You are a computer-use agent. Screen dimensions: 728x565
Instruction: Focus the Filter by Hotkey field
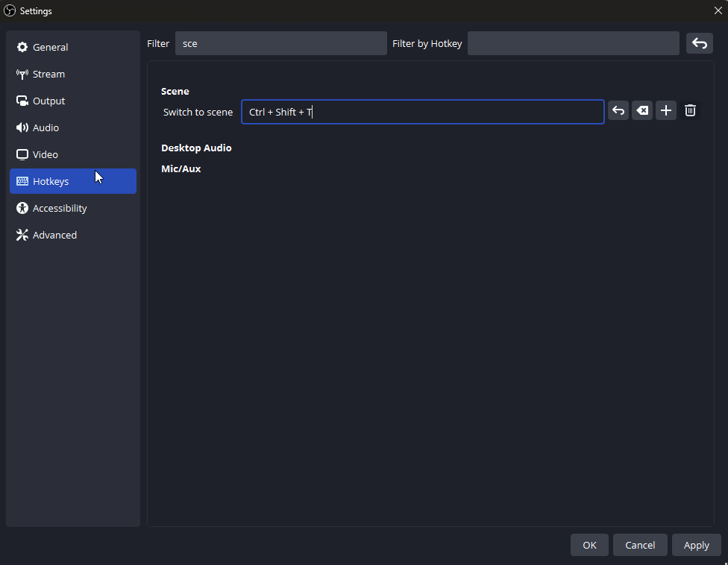(x=573, y=43)
